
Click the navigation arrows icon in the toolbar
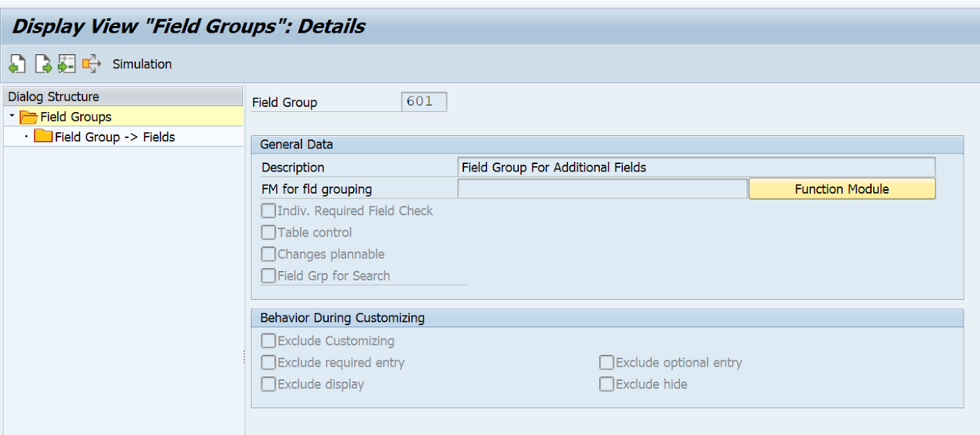(91, 64)
